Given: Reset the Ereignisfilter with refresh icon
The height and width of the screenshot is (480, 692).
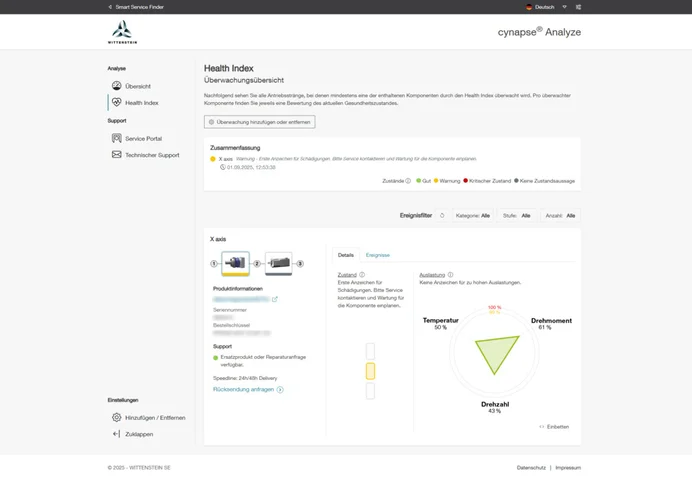Looking at the screenshot, I should [442, 216].
